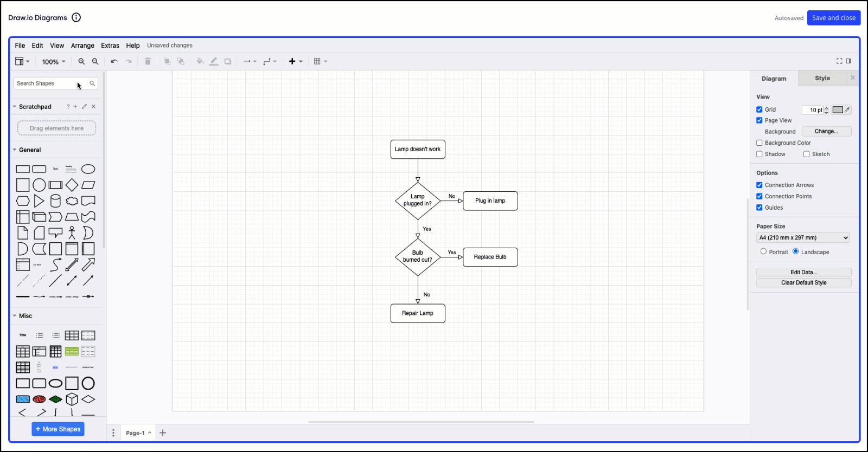Select the cube shape in Misc
This screenshot has width=868, height=452.
pyautogui.click(x=72, y=399)
